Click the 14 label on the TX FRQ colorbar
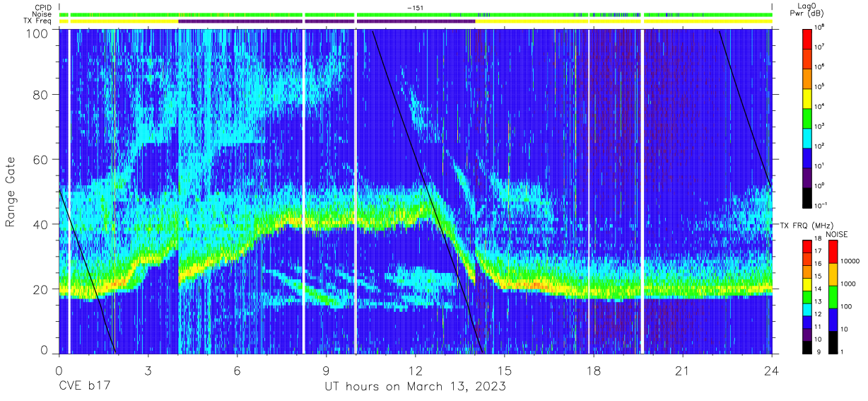The height and width of the screenshot is (401, 868). tap(818, 289)
